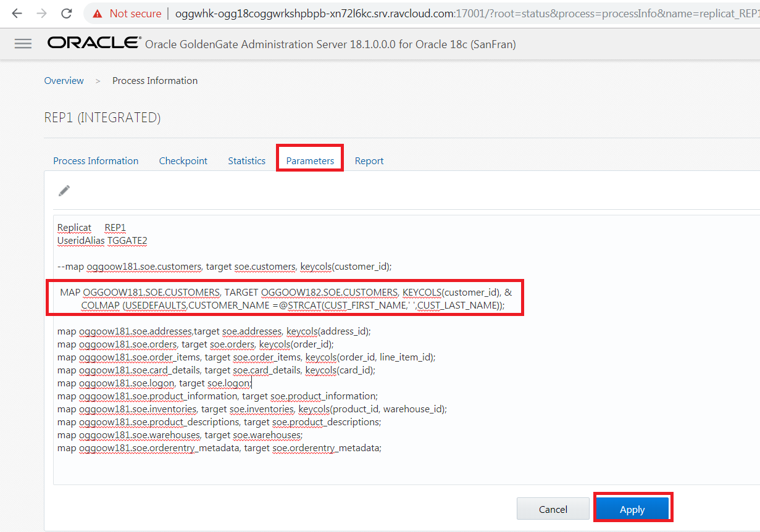Image resolution: width=760 pixels, height=532 pixels.
Task: Click the GoldenGate Administration Server title
Action: point(330,44)
